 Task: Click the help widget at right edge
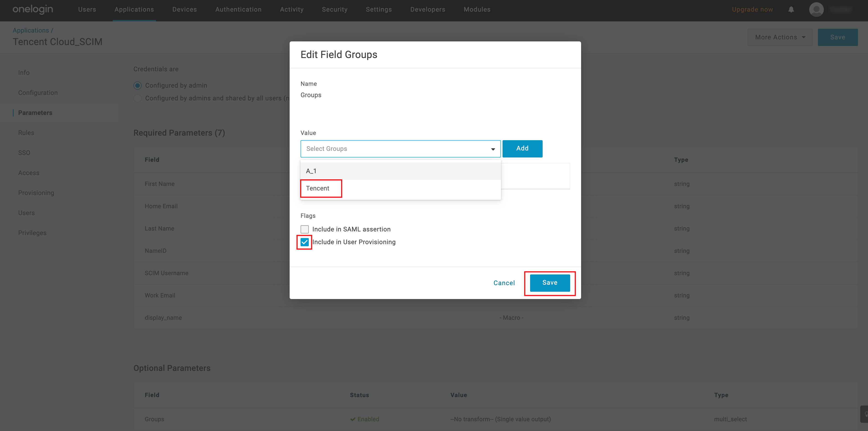click(865, 414)
